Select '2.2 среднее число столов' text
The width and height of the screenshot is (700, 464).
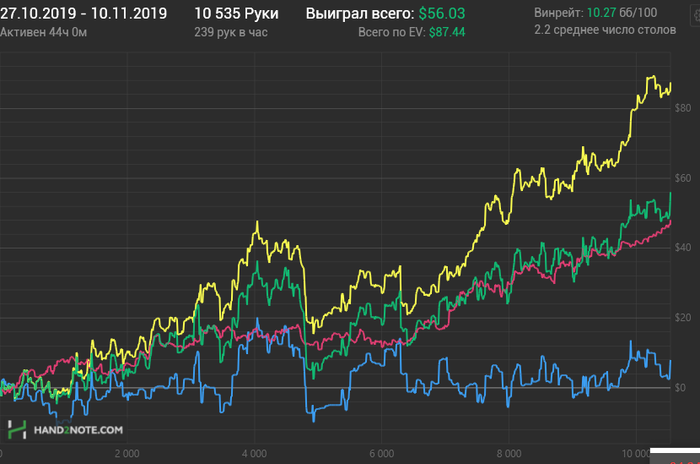pos(605,30)
